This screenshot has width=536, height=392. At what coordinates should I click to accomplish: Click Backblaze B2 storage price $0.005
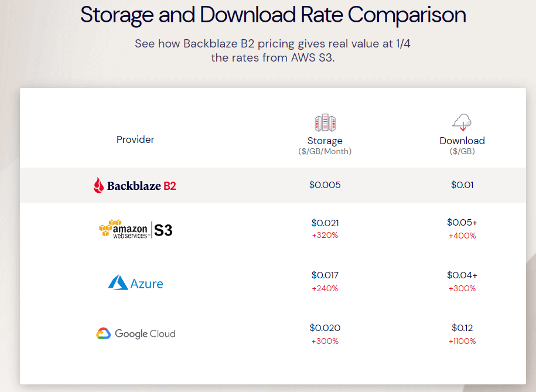tap(325, 185)
